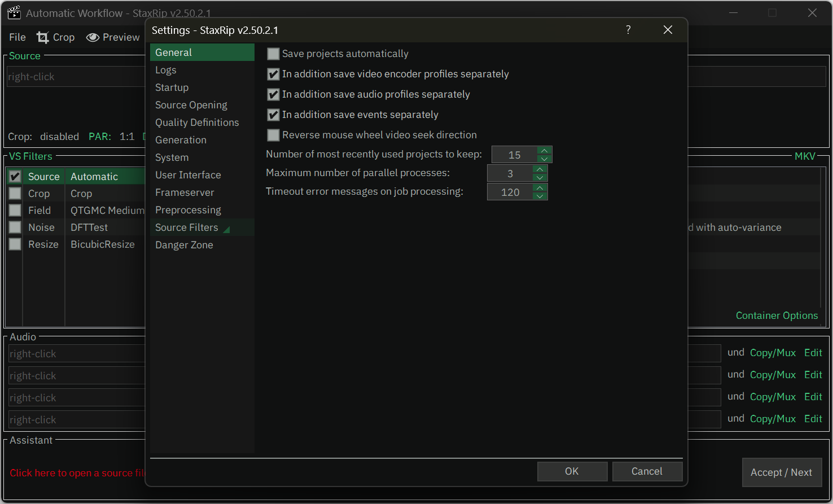Click the Crop tool icon in toolbar
Image resolution: width=833 pixels, height=504 pixels.
click(42, 37)
